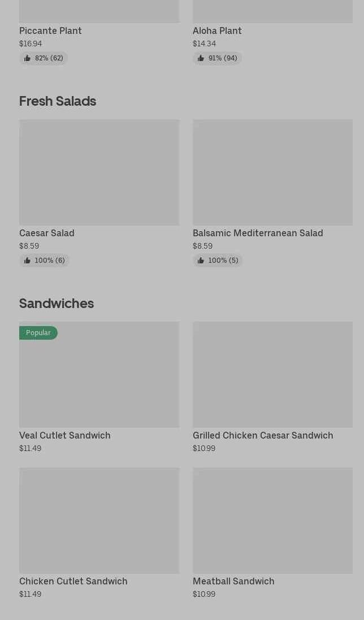
Task: Open the Balsamic Mediterranean Salad image
Action: [x=272, y=172]
